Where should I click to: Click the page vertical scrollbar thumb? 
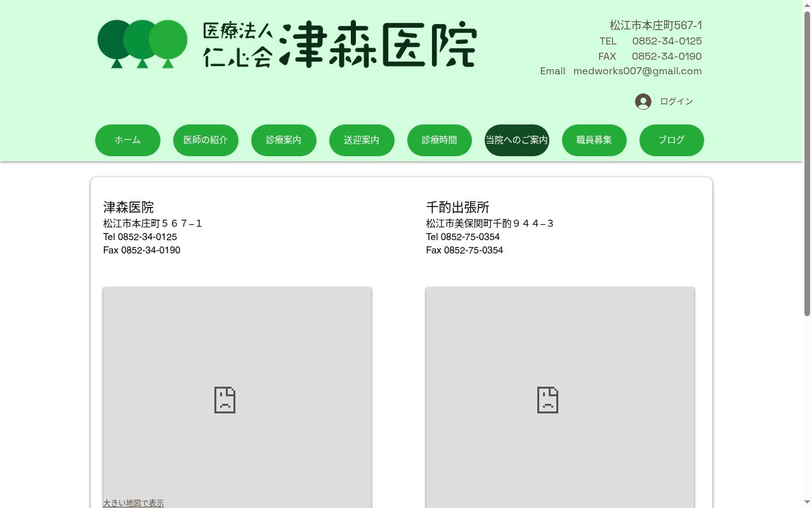[x=807, y=164]
